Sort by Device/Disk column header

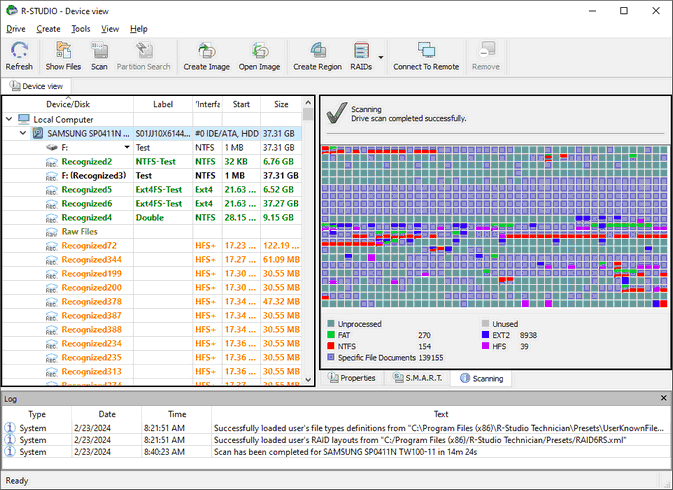68,104
